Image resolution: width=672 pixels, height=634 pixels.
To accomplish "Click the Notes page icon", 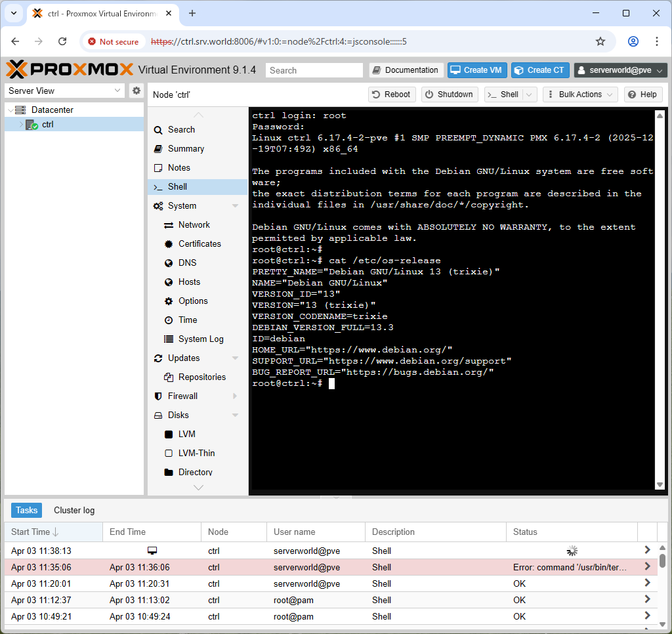I will (158, 168).
